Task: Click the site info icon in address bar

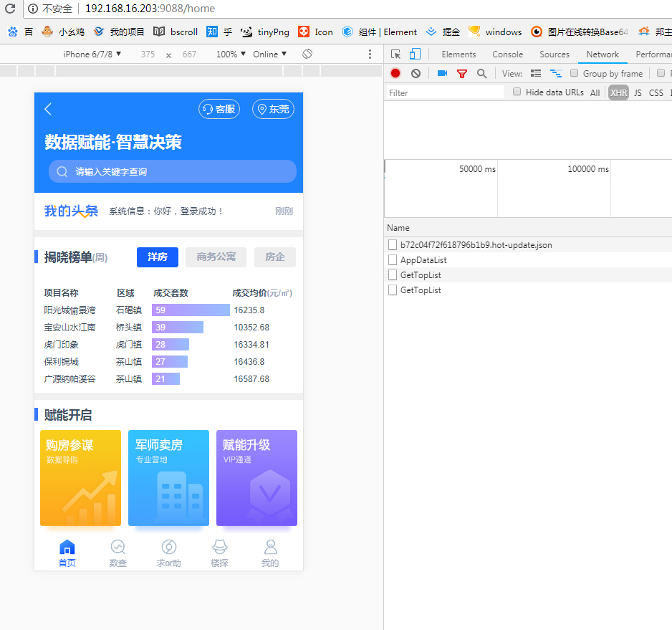Action: pyautogui.click(x=33, y=9)
